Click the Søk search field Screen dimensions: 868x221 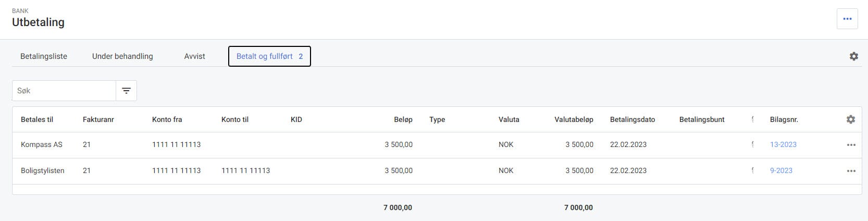tap(64, 91)
